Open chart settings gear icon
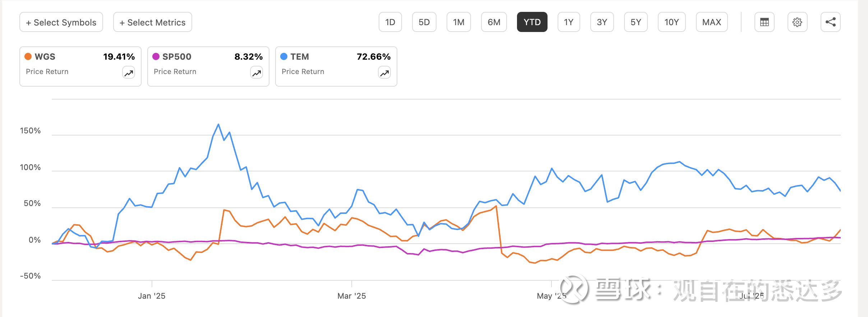The image size is (868, 317). tap(797, 22)
